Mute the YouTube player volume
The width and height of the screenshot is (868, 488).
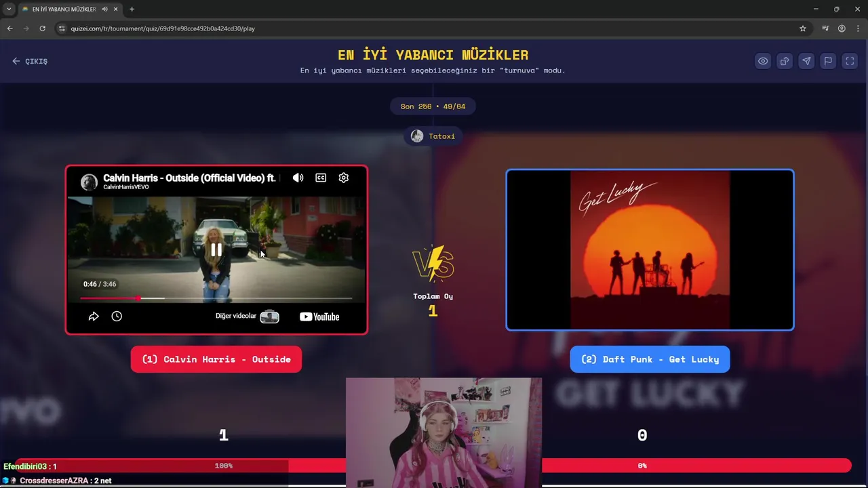(x=298, y=178)
